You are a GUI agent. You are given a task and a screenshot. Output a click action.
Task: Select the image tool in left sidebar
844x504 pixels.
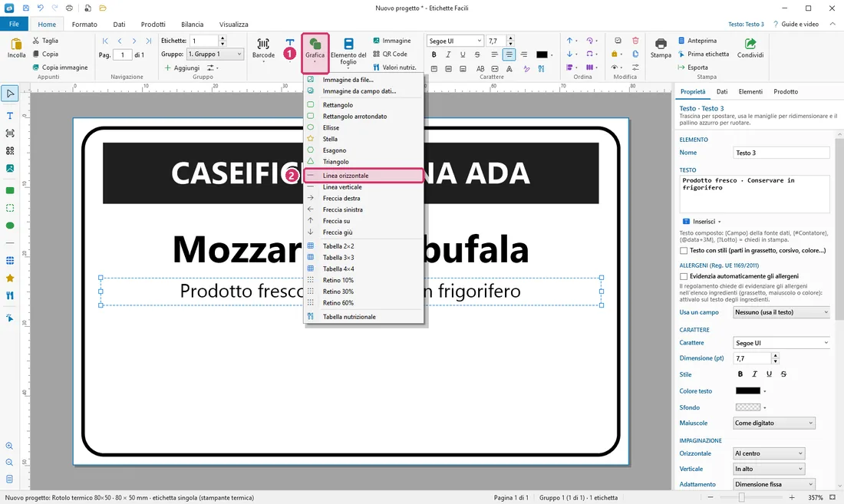coord(10,168)
